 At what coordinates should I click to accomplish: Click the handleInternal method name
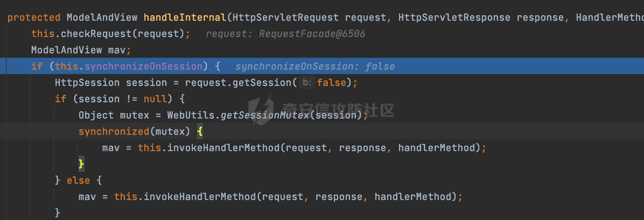pyautogui.click(x=185, y=17)
